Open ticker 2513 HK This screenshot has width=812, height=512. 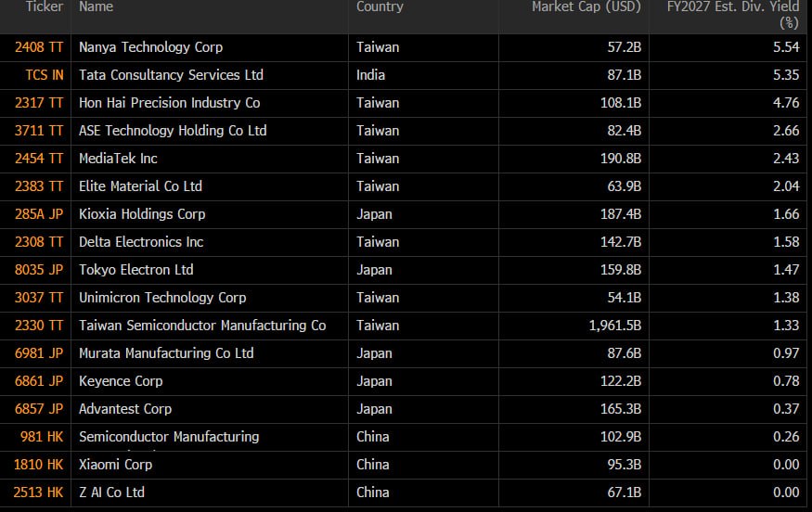tap(38, 493)
